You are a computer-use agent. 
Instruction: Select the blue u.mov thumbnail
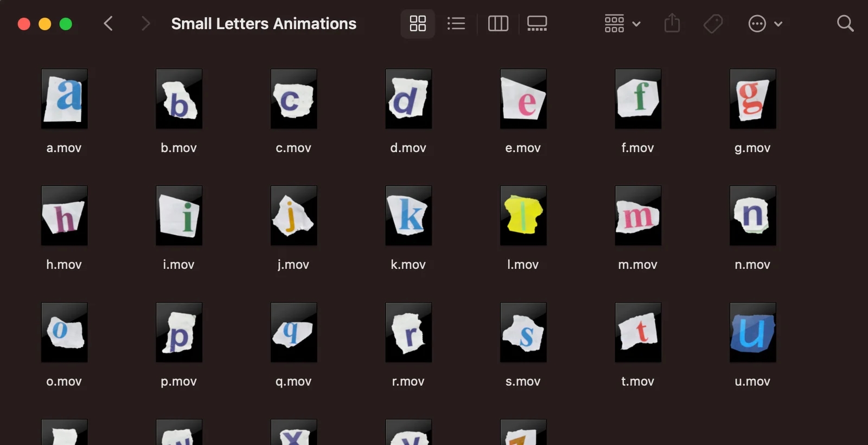point(752,332)
